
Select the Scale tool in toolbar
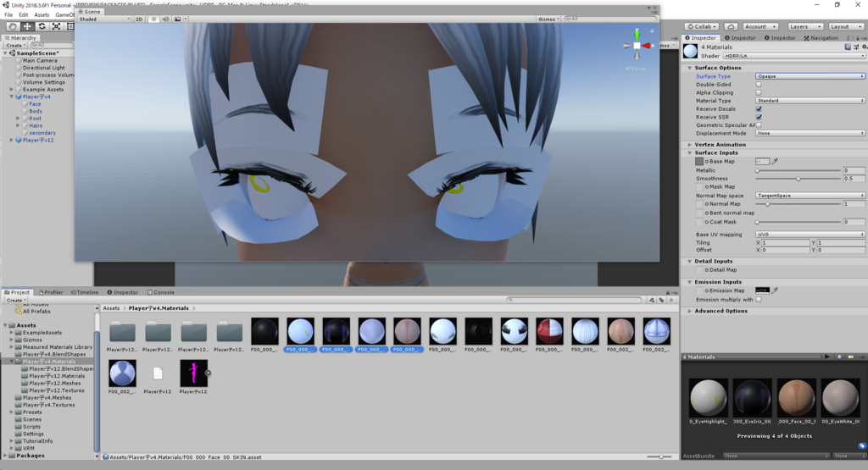tap(56, 26)
